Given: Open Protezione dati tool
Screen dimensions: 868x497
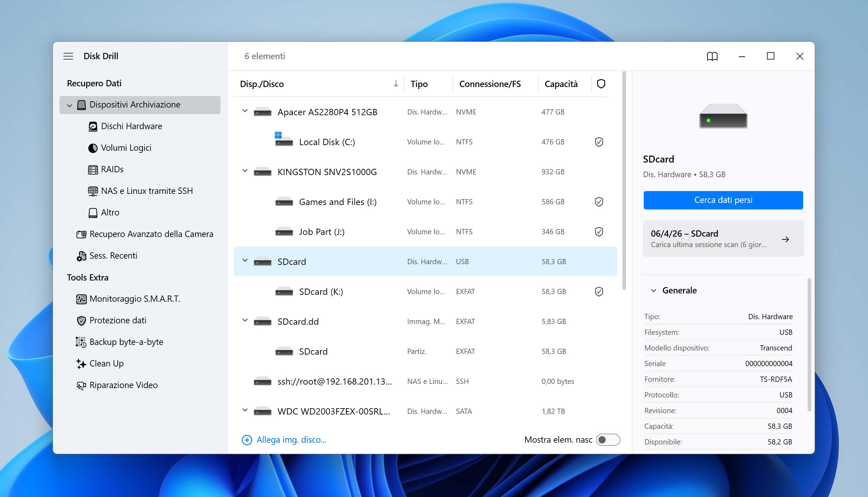Looking at the screenshot, I should pyautogui.click(x=140, y=321).
